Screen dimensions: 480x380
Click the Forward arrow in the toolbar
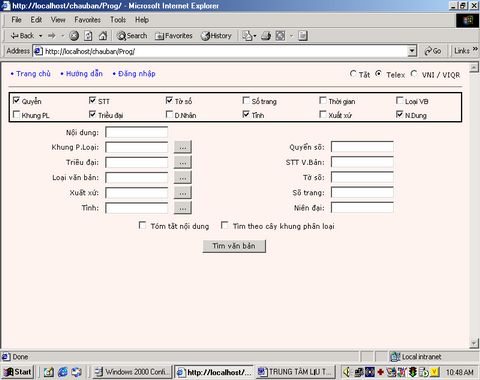(x=52, y=36)
